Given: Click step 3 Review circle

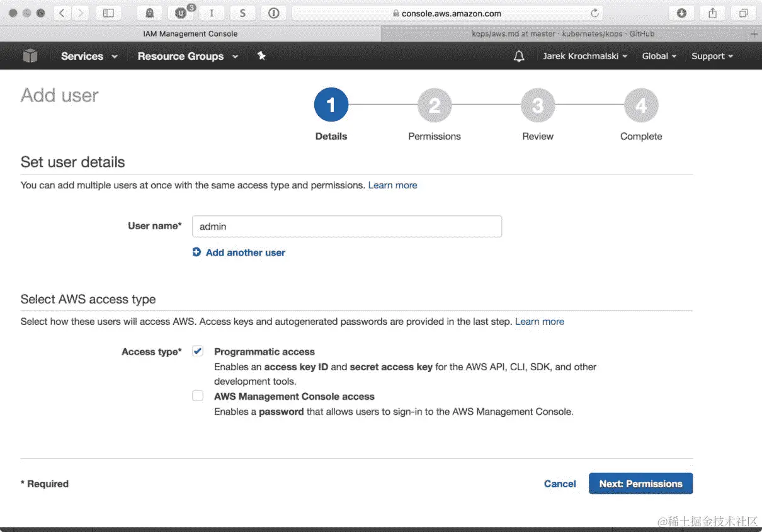Looking at the screenshot, I should click(538, 105).
